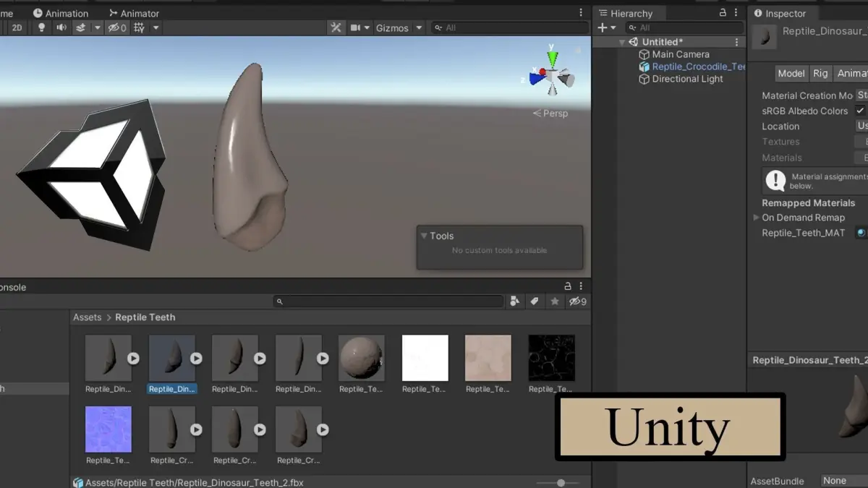The width and height of the screenshot is (868, 488).
Task: Click the Reptile Teeth breadcrumb
Action: pos(145,317)
